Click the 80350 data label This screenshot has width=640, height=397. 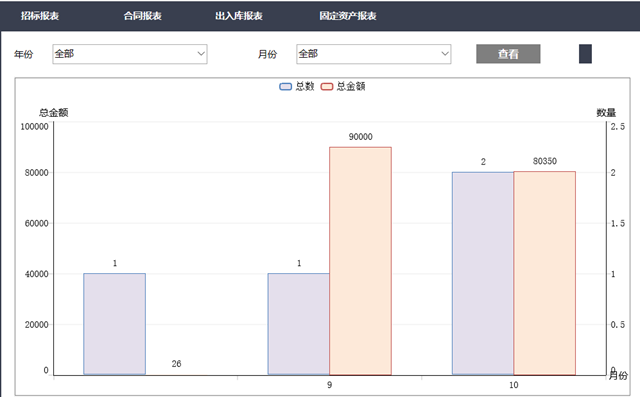[x=544, y=161]
